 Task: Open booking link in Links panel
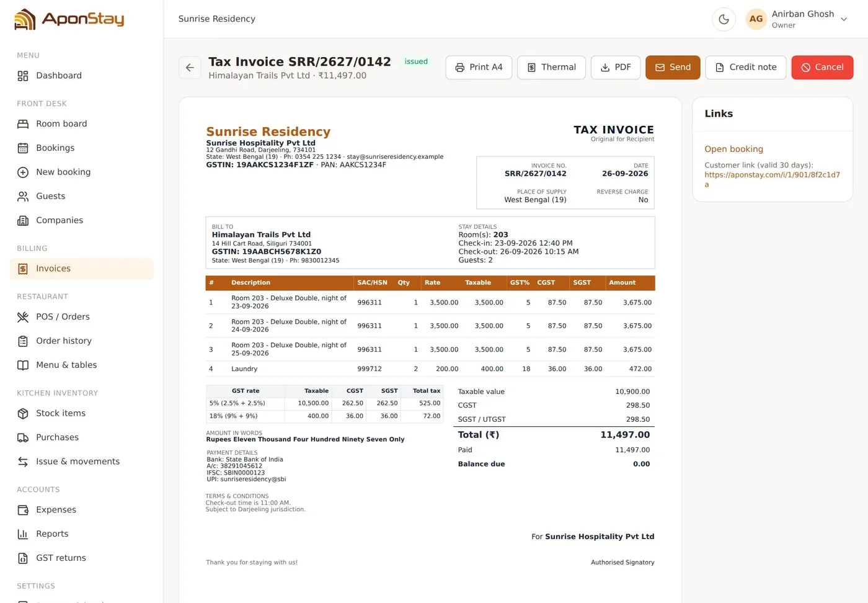tap(733, 150)
